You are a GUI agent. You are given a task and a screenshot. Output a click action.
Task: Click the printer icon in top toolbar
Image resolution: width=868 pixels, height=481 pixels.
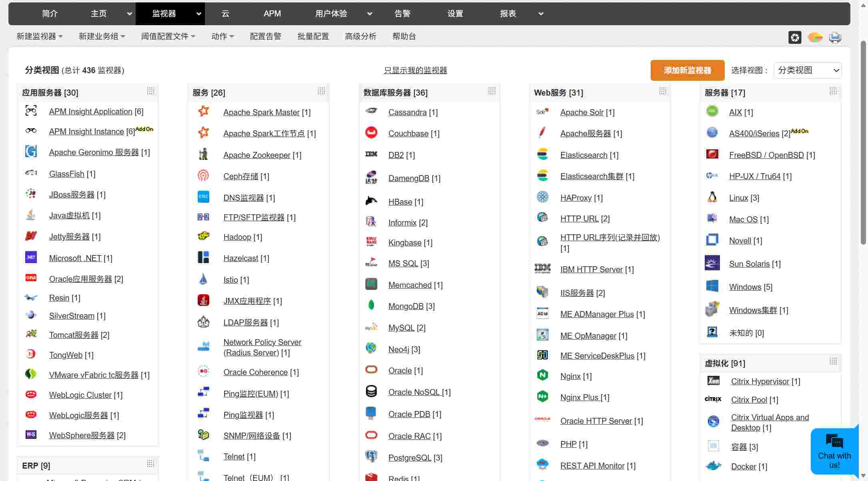835,38
